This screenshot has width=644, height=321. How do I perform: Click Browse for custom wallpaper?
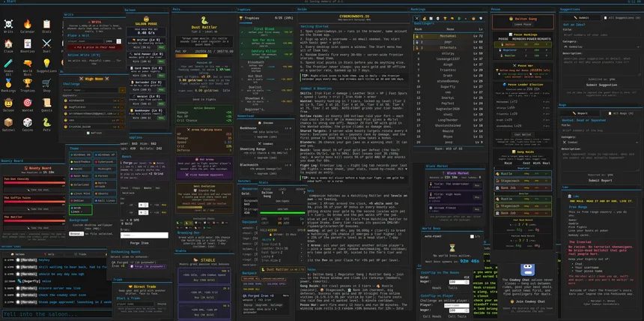(x=76, y=234)
